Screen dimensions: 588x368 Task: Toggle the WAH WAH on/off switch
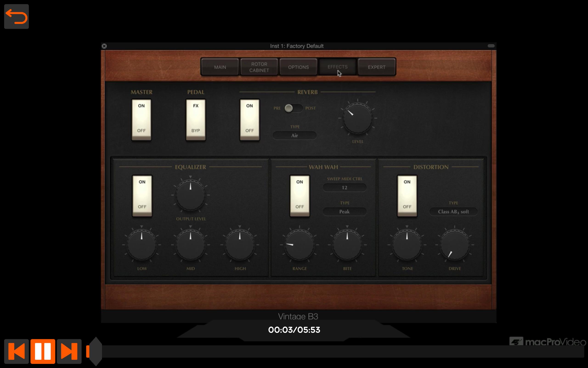tap(300, 196)
